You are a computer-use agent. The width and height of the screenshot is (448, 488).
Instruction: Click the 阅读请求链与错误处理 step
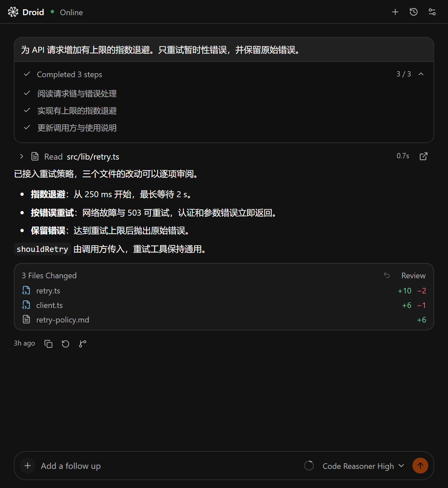click(x=77, y=94)
